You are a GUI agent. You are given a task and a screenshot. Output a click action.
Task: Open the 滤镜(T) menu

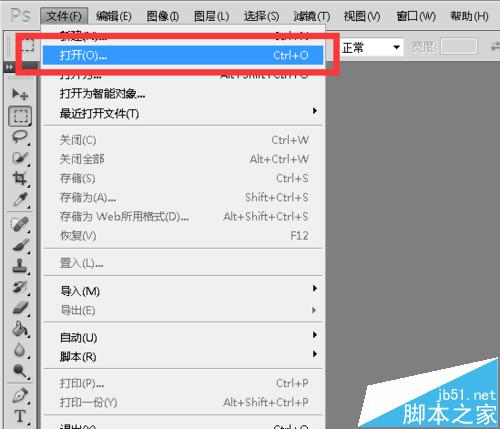coord(311,16)
